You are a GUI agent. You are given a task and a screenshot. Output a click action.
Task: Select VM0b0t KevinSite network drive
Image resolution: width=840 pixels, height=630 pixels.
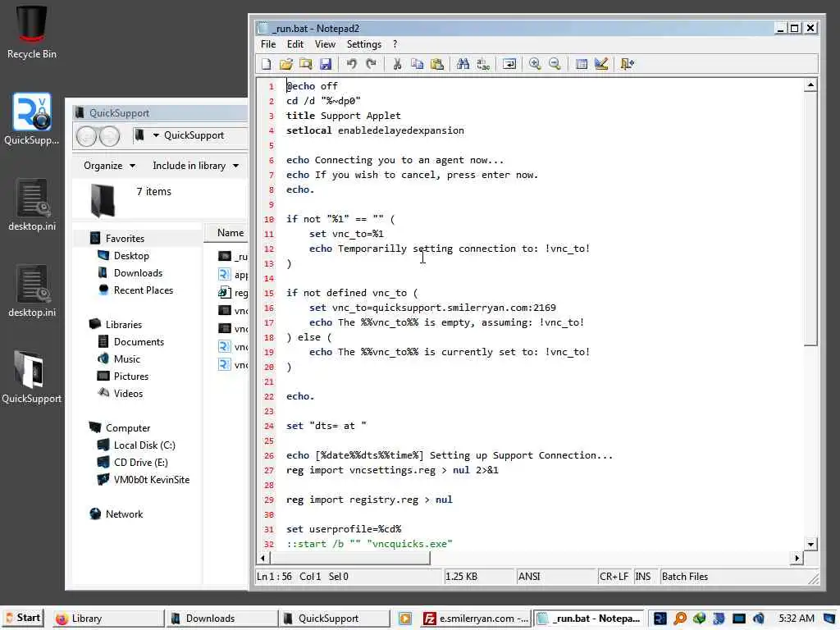[151, 479]
